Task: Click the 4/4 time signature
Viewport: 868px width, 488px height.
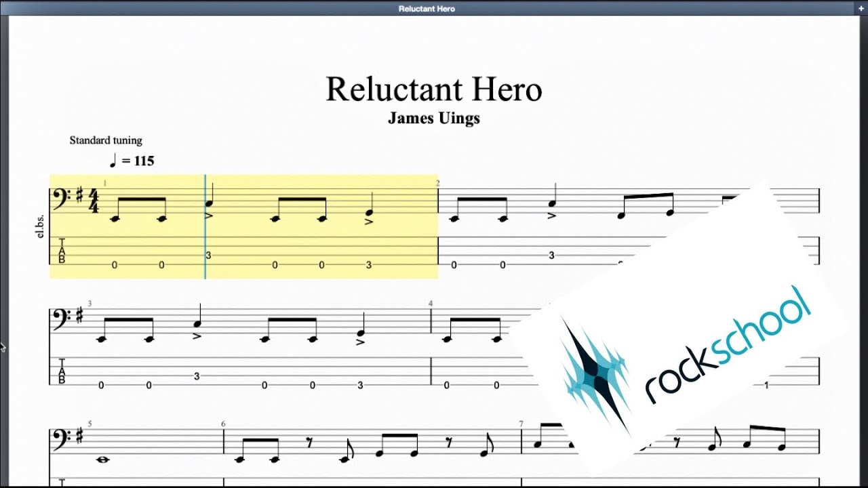Action: pos(94,202)
